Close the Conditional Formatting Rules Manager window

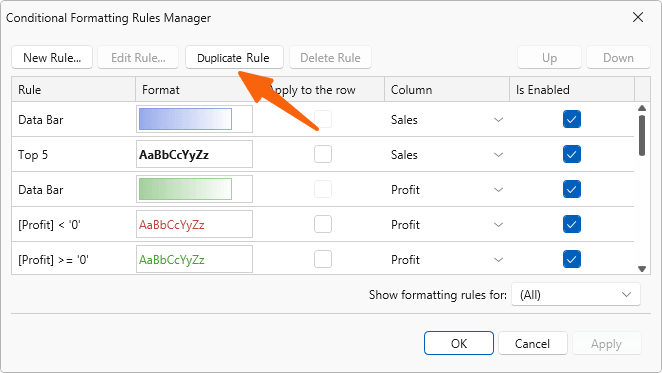pos(638,17)
